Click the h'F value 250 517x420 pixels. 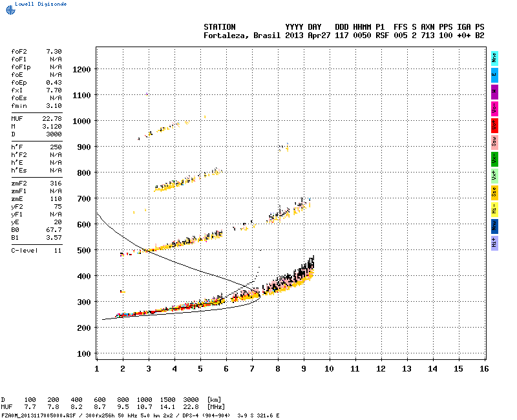coord(56,147)
